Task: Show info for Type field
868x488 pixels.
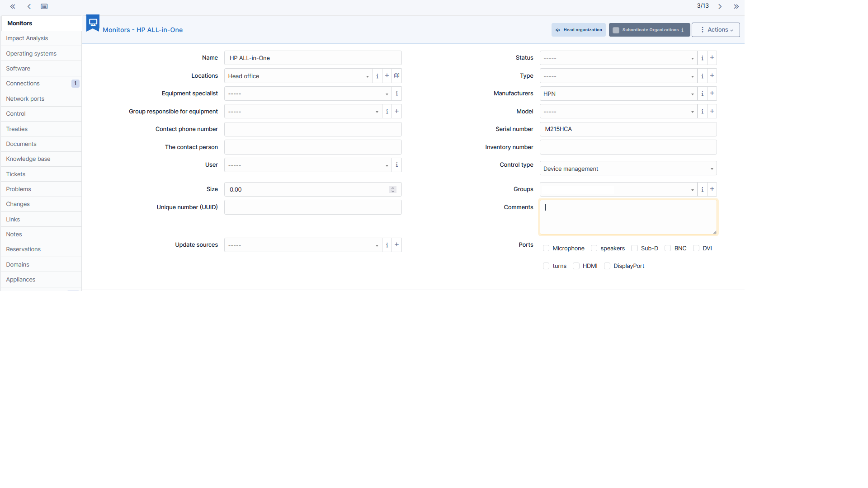Action: point(702,76)
